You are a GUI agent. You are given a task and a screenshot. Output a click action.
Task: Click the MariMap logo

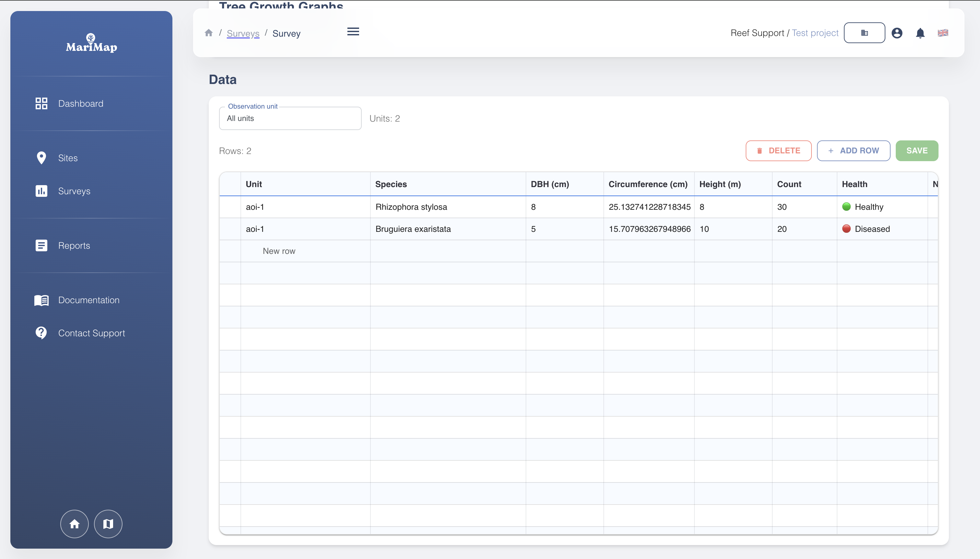(x=91, y=43)
